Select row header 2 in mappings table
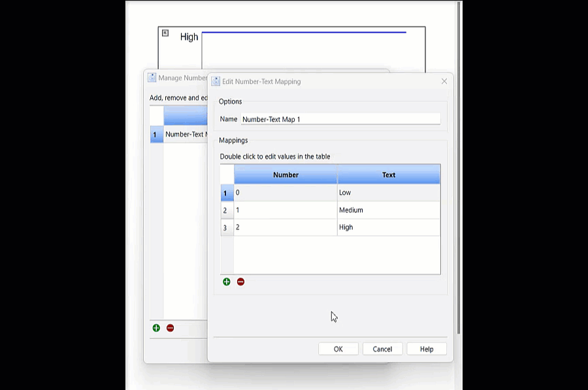Viewport: 588px width, 390px height. click(x=227, y=210)
